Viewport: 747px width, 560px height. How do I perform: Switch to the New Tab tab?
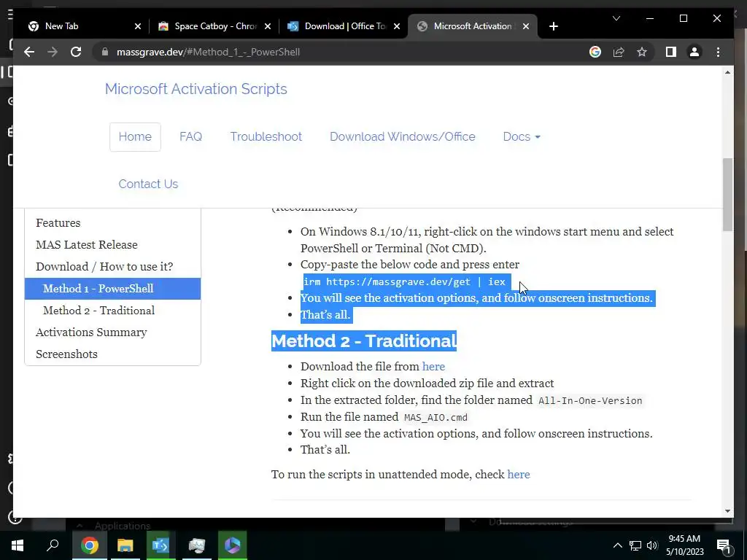tap(83, 26)
